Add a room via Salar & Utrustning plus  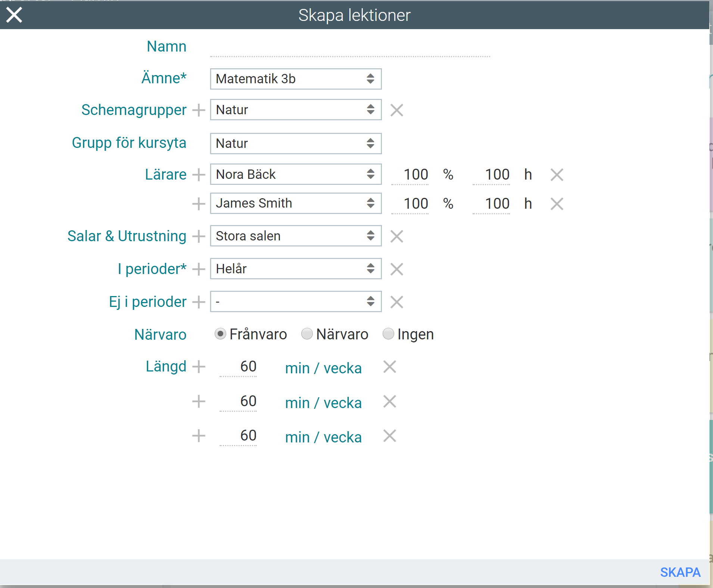point(199,236)
